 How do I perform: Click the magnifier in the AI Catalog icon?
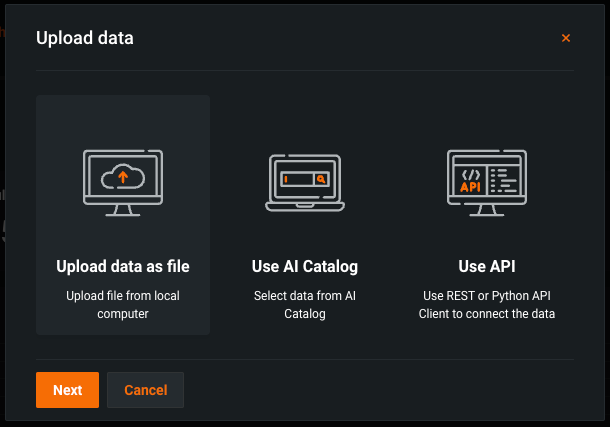321,179
